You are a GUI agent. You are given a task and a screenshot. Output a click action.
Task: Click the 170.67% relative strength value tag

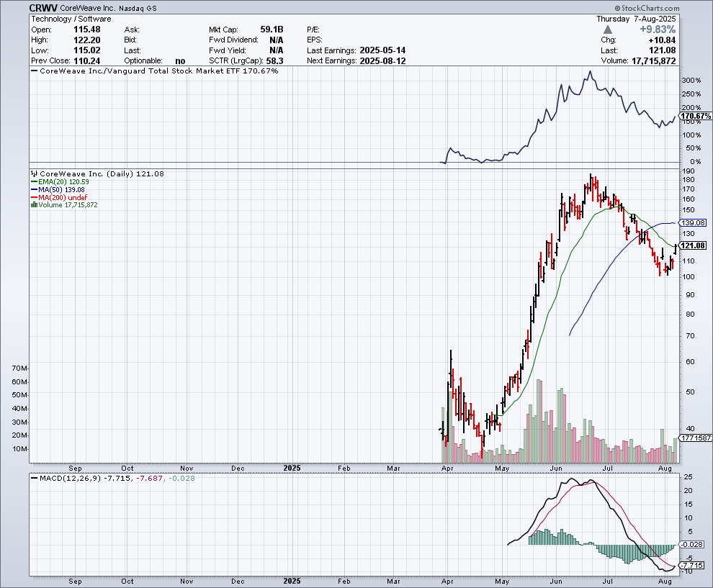pos(696,117)
